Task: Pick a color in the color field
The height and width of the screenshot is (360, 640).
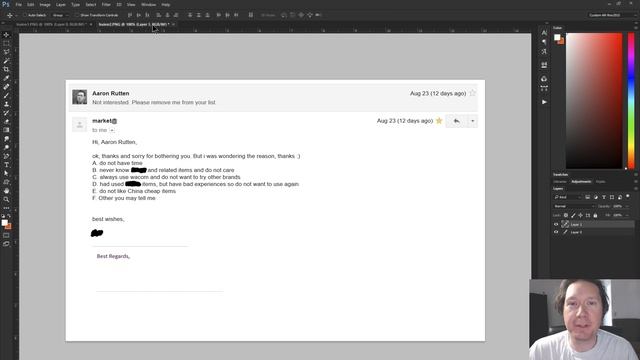Action: (x=594, y=100)
